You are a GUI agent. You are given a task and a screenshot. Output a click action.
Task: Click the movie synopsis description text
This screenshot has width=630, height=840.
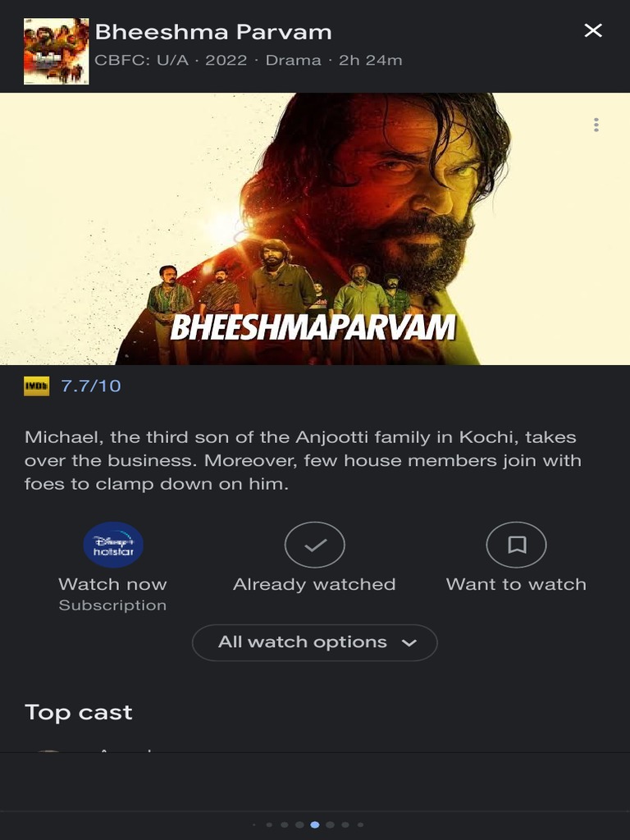point(304,460)
